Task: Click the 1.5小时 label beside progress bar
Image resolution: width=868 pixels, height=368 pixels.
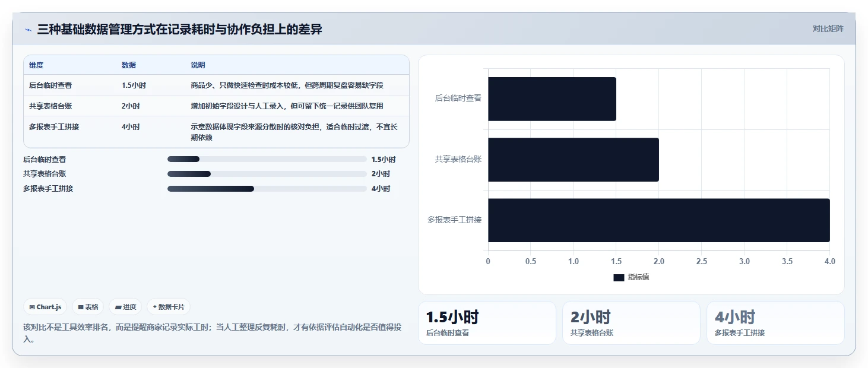Action: 384,160
